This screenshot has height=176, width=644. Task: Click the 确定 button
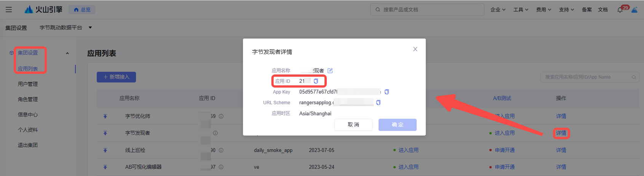tap(398, 124)
